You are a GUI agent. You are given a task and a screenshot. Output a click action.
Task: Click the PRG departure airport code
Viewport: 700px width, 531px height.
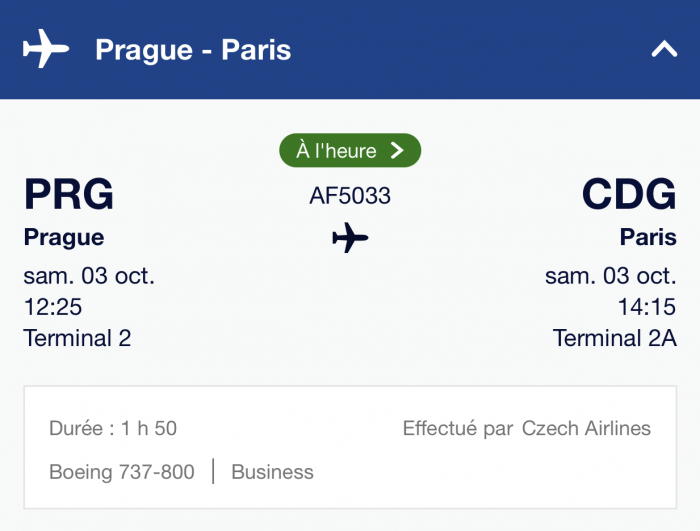tap(69, 194)
